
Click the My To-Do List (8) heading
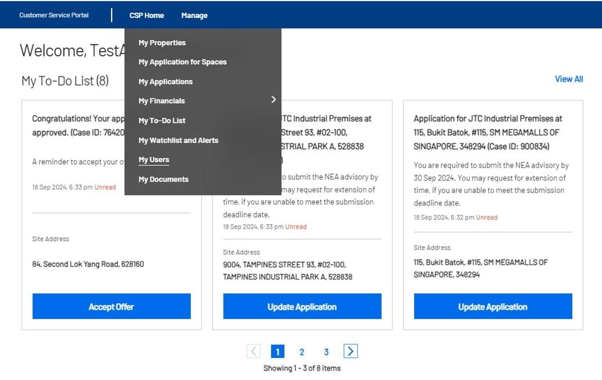pyautogui.click(x=65, y=81)
